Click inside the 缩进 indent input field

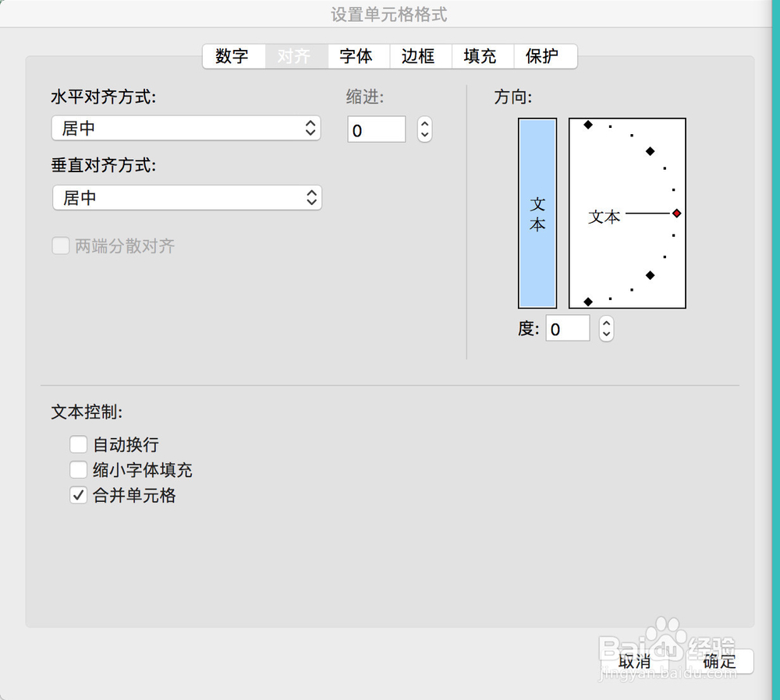[376, 129]
